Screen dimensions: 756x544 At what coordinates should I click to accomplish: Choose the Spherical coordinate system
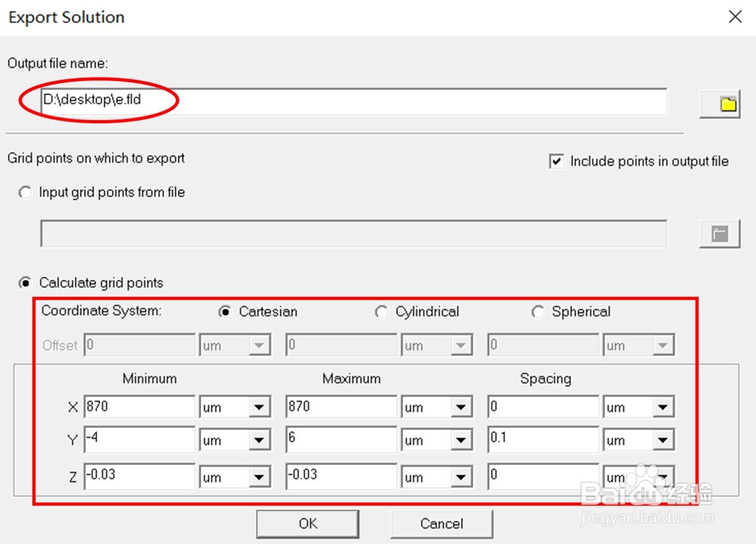pyautogui.click(x=538, y=312)
